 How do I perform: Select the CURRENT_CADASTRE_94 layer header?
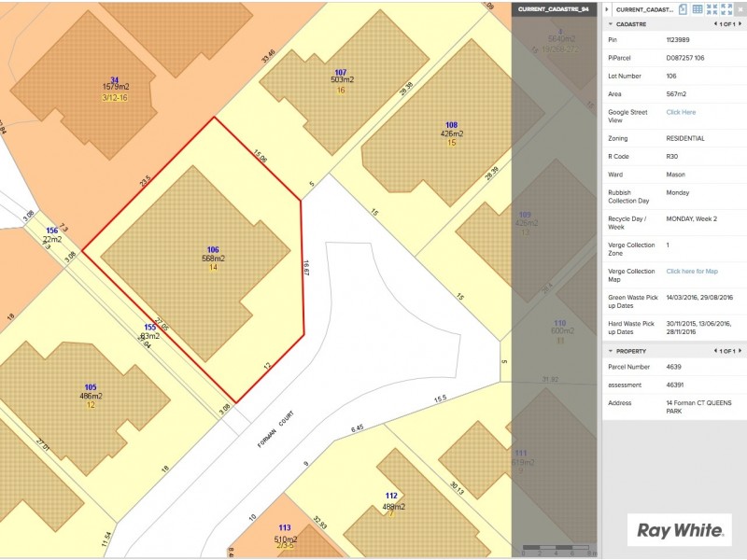tap(554, 8)
